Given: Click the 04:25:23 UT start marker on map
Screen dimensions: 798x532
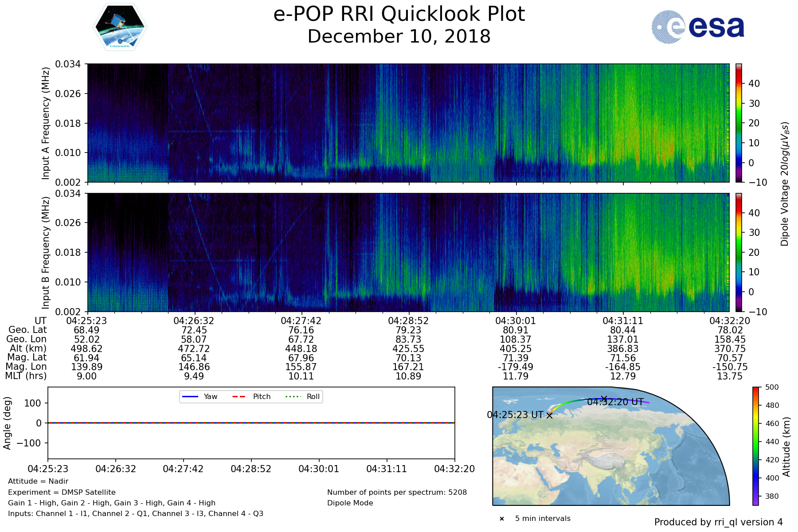Looking at the screenshot, I should pyautogui.click(x=549, y=415).
